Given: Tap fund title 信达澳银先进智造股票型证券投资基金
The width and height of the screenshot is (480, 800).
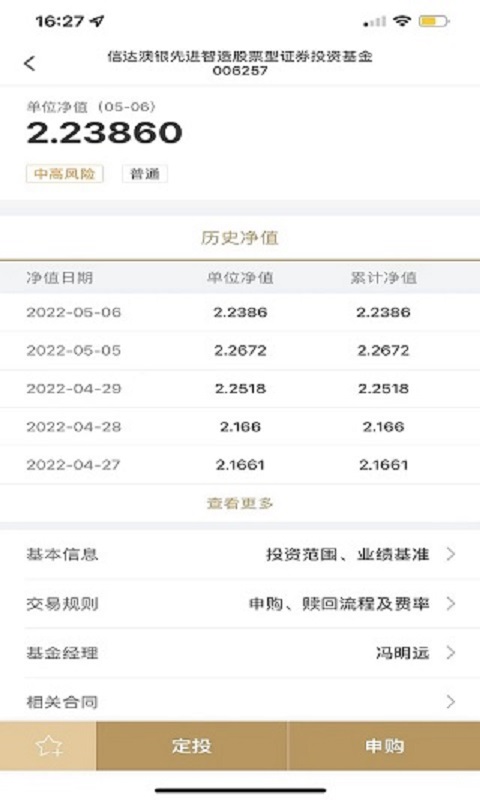Looking at the screenshot, I should pyautogui.click(x=240, y=56).
